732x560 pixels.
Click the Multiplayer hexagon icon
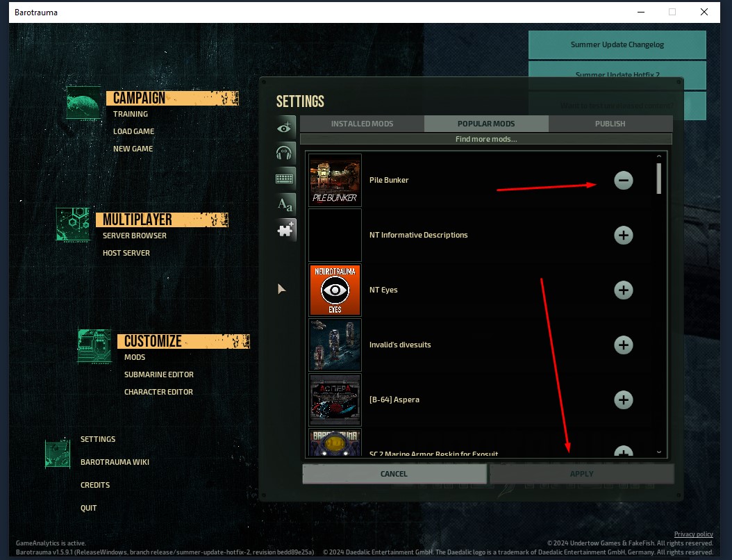click(73, 224)
